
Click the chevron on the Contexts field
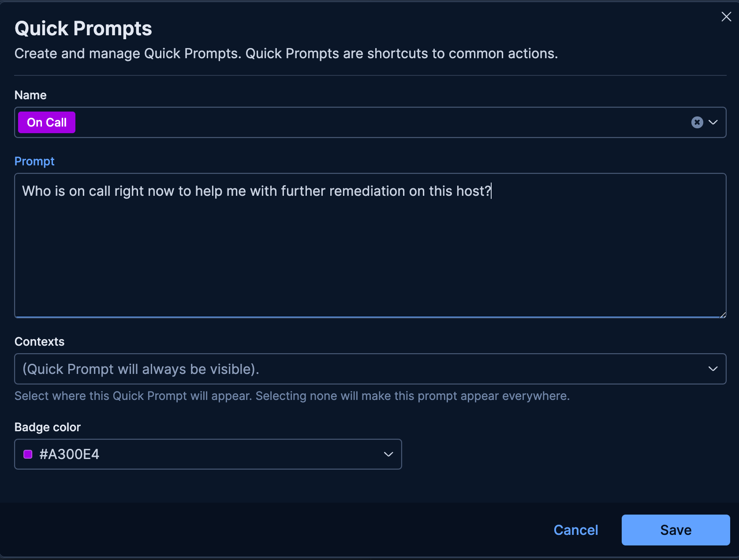point(713,369)
